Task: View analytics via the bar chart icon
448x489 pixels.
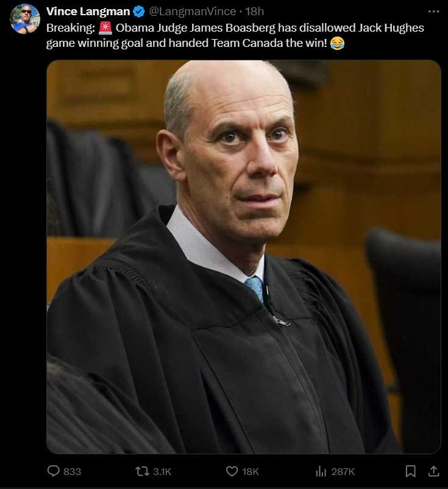Action: pyautogui.click(x=321, y=471)
